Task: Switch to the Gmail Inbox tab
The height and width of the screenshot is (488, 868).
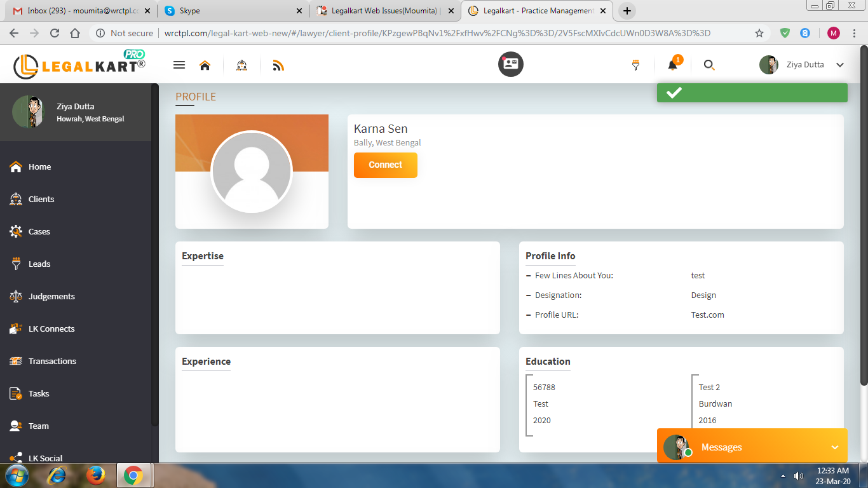Action: point(79,11)
